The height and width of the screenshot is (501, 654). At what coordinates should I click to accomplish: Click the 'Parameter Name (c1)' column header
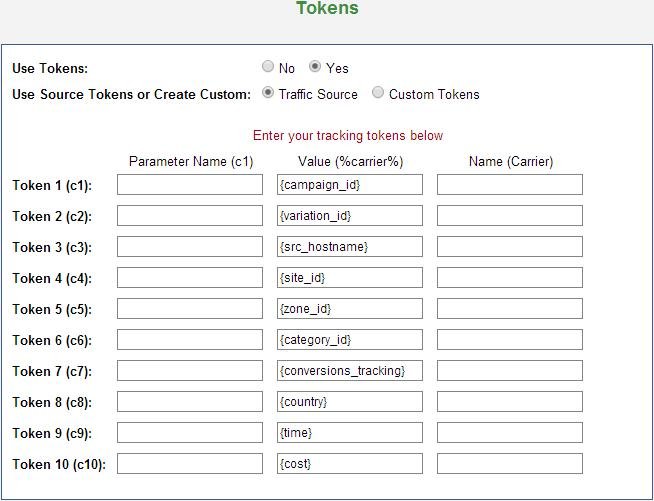pyautogui.click(x=191, y=161)
